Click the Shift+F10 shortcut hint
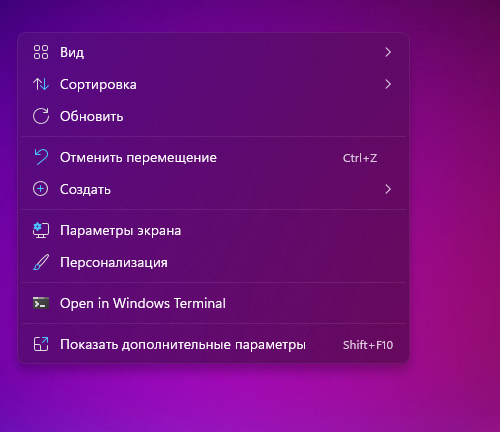Image resolution: width=500 pixels, height=432 pixels. pos(368,345)
